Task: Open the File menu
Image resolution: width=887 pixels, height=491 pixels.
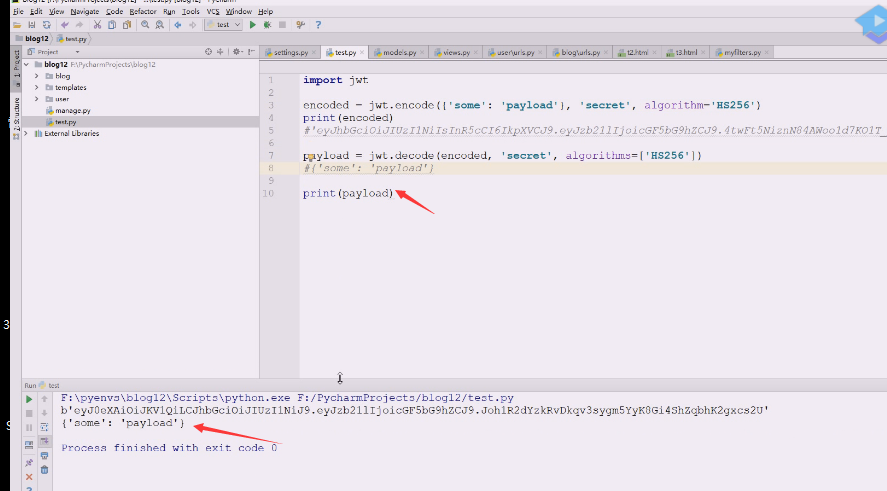Action: pos(18,11)
